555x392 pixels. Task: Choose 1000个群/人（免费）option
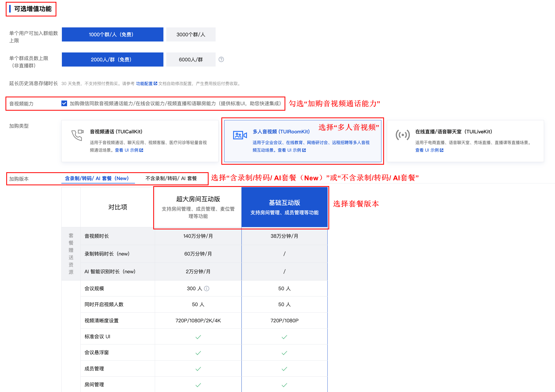(113, 34)
